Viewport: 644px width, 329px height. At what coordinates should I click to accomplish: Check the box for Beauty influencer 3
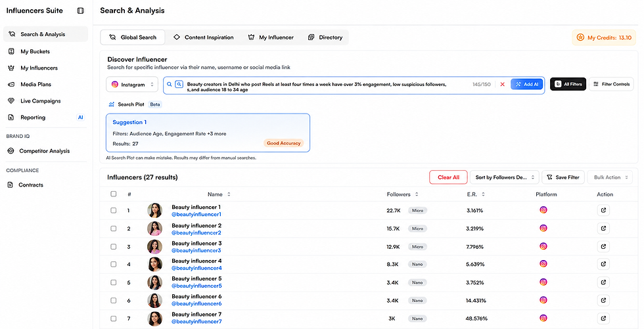(x=113, y=246)
